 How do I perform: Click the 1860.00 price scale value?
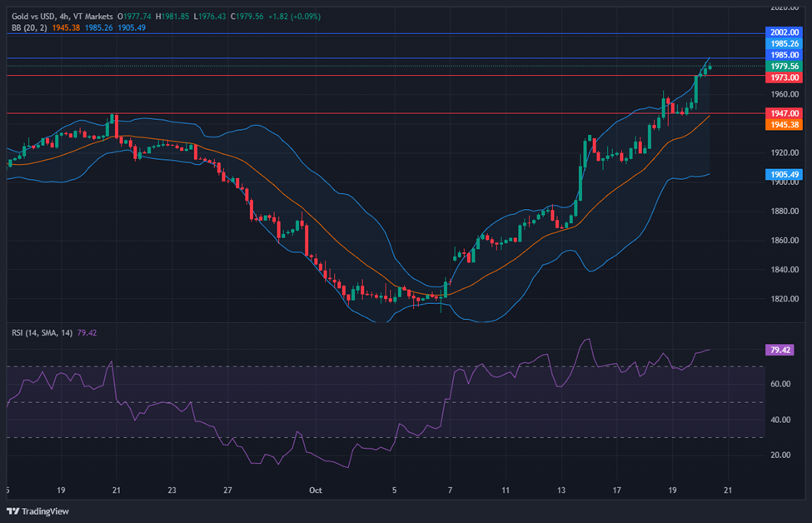point(785,241)
